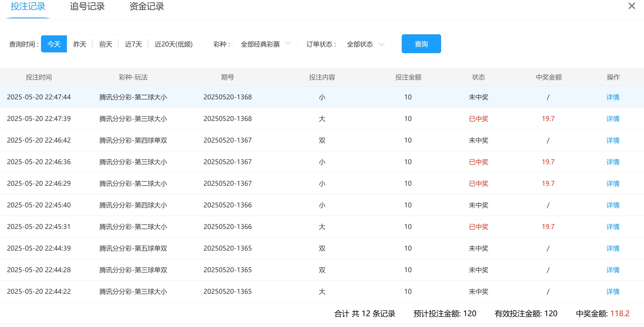
Task: Switch to 追号记录 tab
Action: pyautogui.click(x=87, y=6)
